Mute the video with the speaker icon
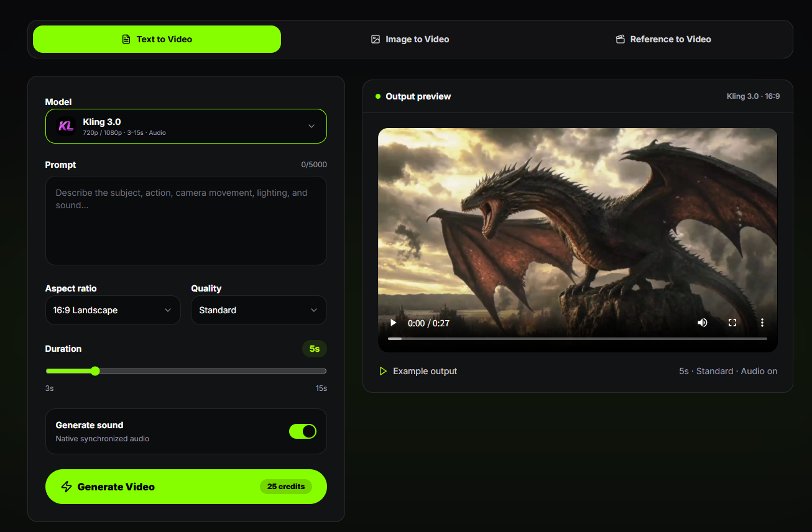Image resolution: width=812 pixels, height=532 pixels. pyautogui.click(x=703, y=323)
